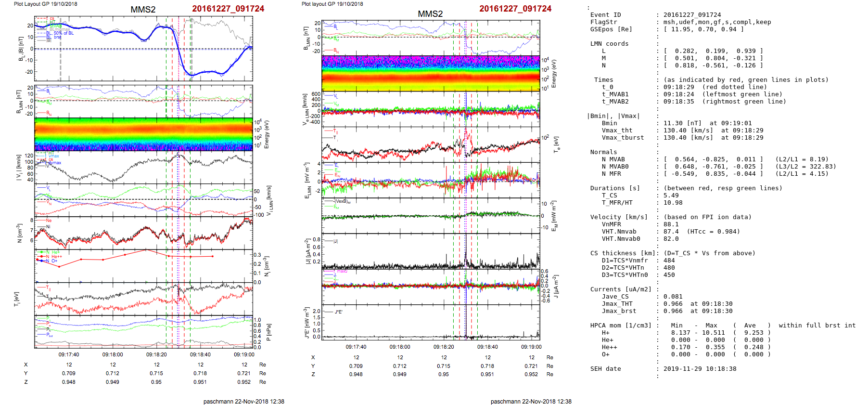Click the GSEpos [Re] coordinates value

(x=703, y=29)
